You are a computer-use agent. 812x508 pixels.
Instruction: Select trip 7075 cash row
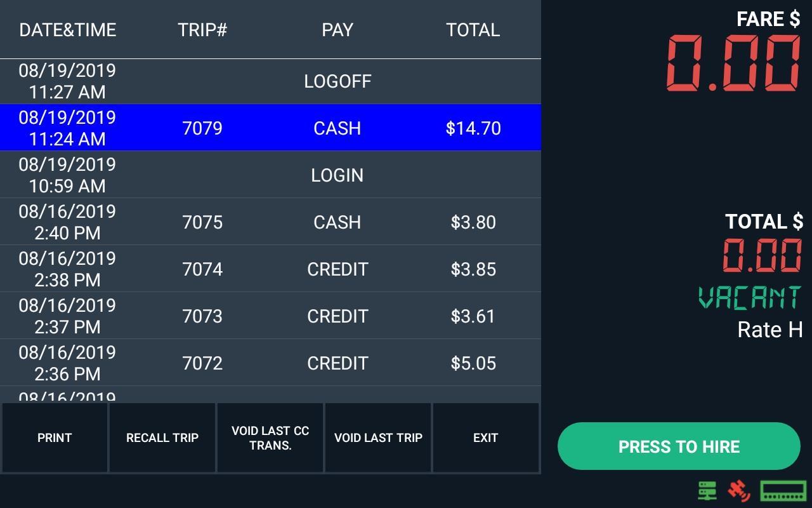pos(270,222)
